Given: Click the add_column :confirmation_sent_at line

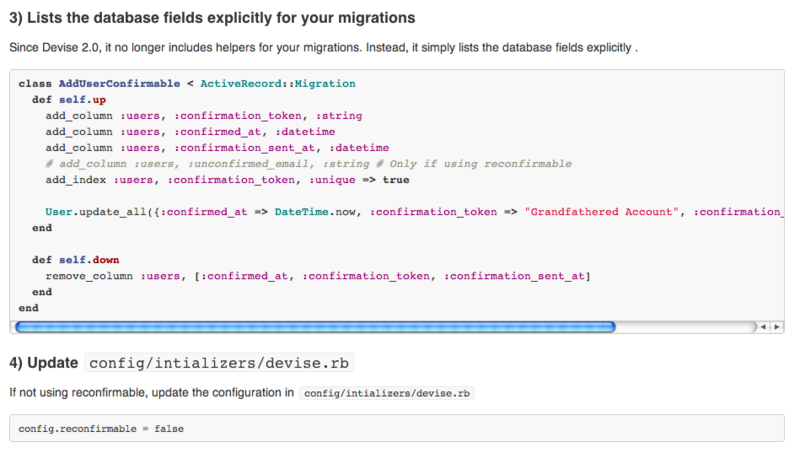Looking at the screenshot, I should point(217,148).
